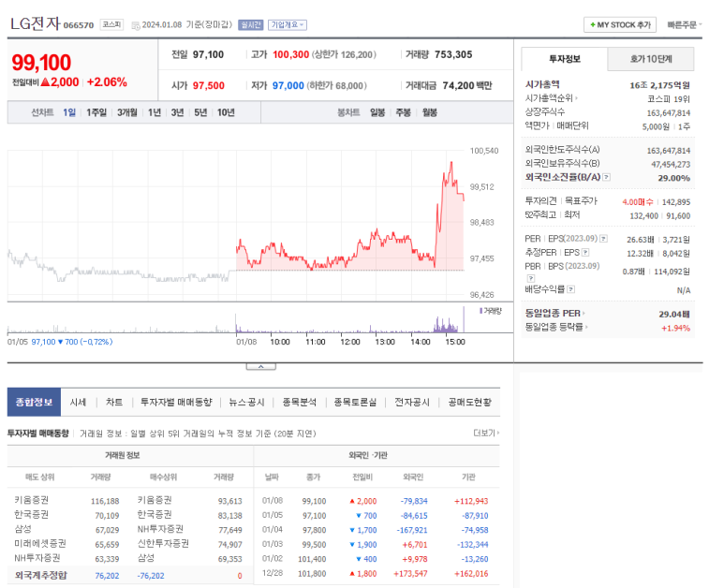Click the +112,943 기관 value

point(471,501)
